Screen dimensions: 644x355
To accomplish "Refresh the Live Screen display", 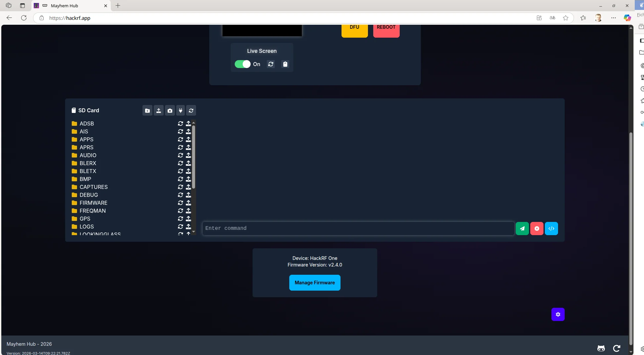I will point(271,64).
